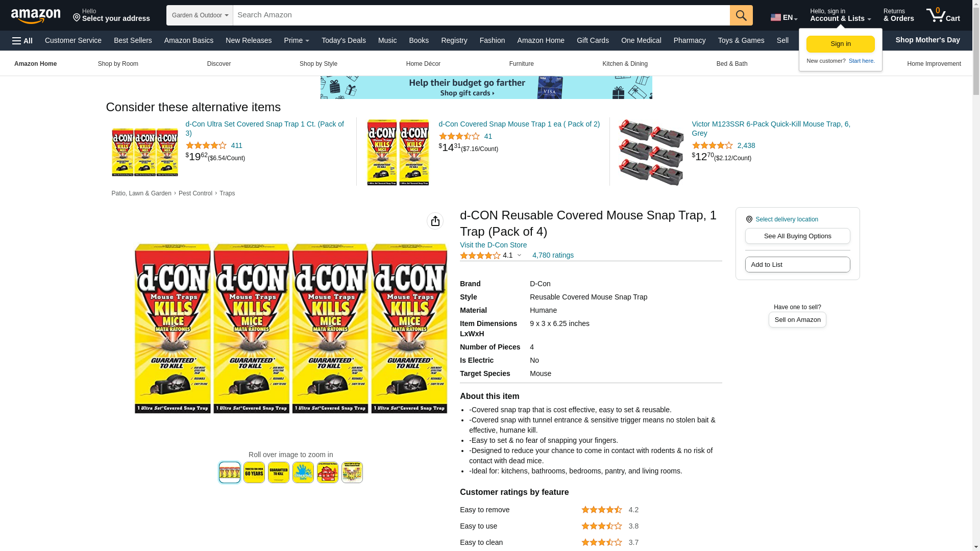Click the Amazon logo
Viewport: 980px width, 551px height.
(x=36, y=16)
